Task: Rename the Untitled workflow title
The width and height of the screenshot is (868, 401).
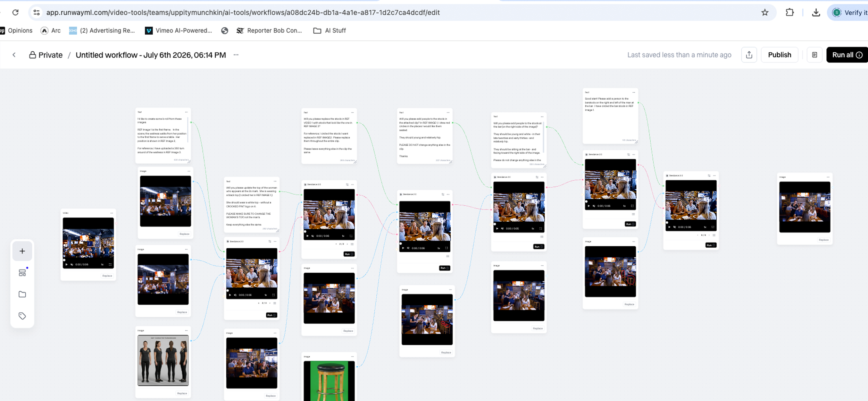Action: click(151, 55)
